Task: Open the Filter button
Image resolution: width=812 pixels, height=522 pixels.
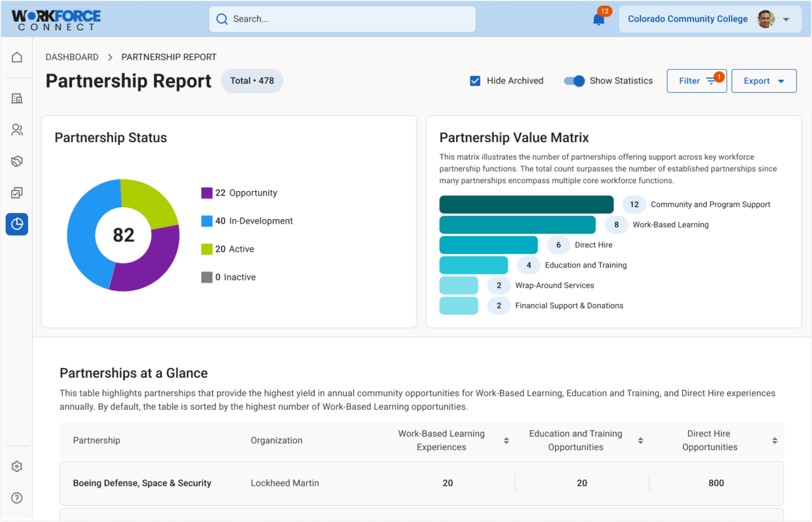Action: coord(697,81)
